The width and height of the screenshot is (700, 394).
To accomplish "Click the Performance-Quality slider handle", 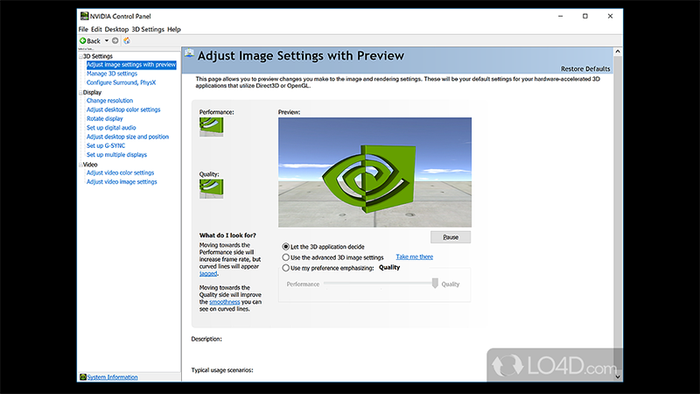I will point(435,283).
